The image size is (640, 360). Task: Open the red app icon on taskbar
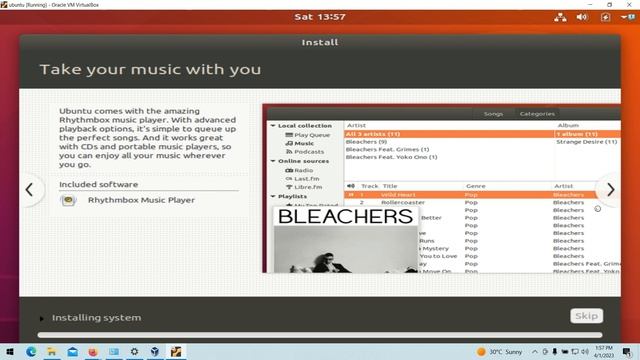(93, 351)
